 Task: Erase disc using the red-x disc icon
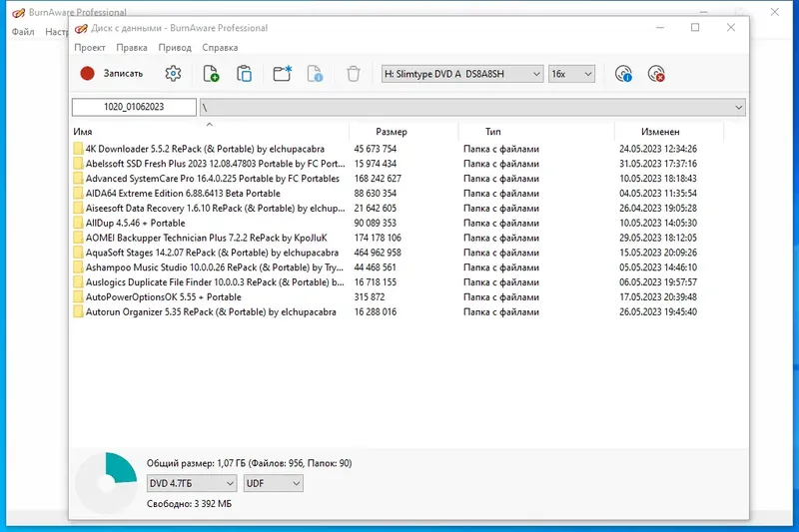pyautogui.click(x=656, y=74)
